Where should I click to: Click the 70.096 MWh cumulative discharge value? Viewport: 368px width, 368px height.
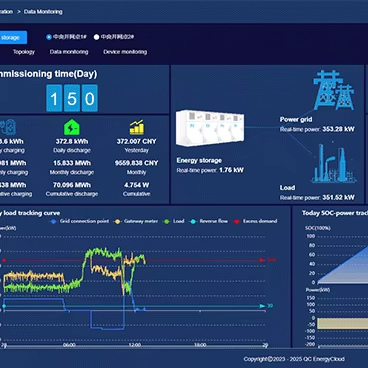[x=72, y=185]
